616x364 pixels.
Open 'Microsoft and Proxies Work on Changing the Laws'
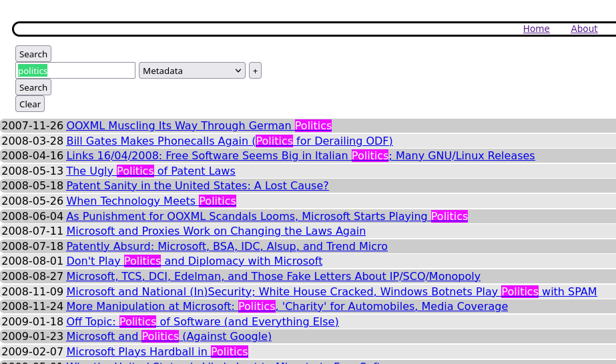pyautogui.click(x=216, y=231)
